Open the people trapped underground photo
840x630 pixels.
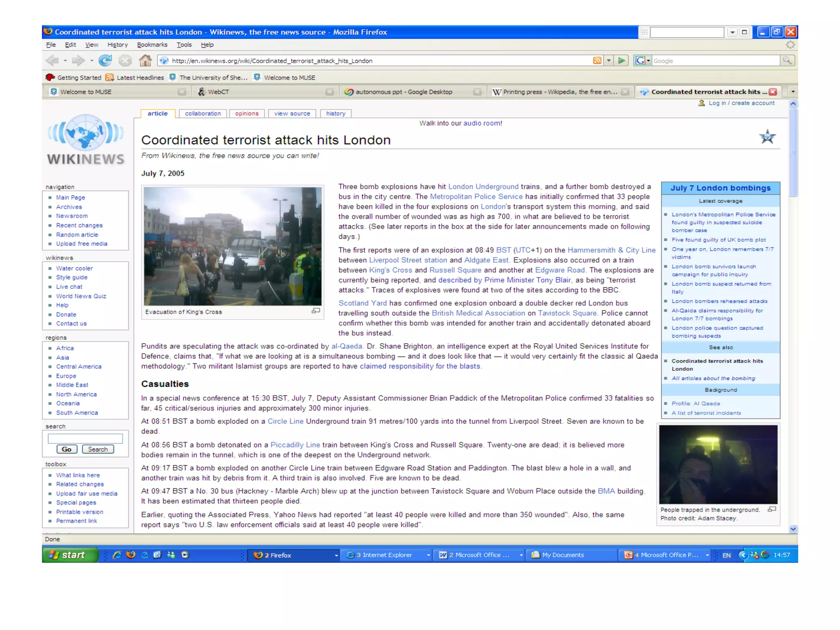(x=718, y=464)
